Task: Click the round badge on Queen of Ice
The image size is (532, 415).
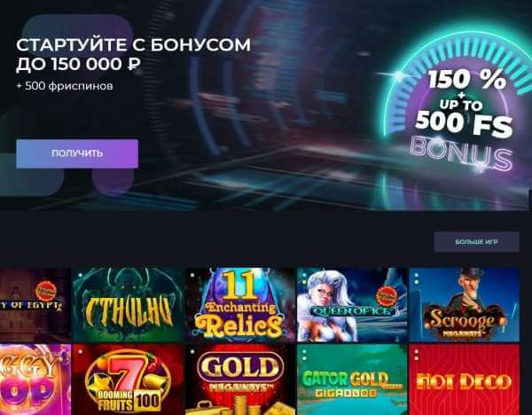Action: coord(386,295)
